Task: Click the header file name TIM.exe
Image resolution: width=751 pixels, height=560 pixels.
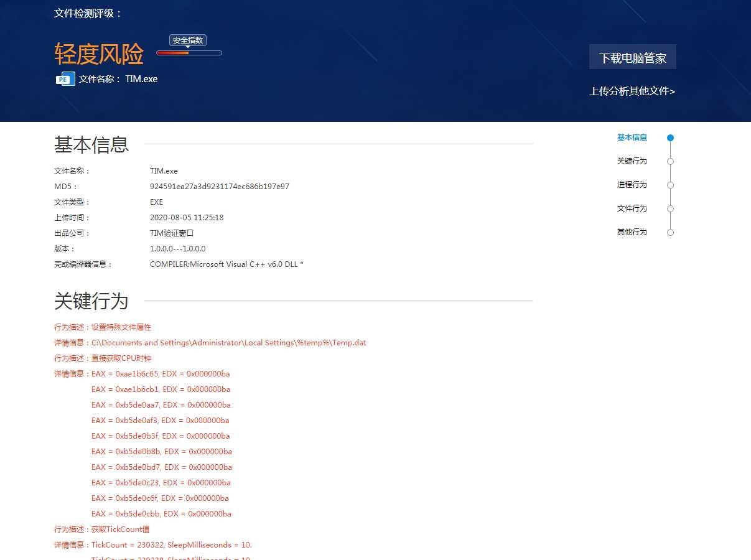Action: click(141, 79)
